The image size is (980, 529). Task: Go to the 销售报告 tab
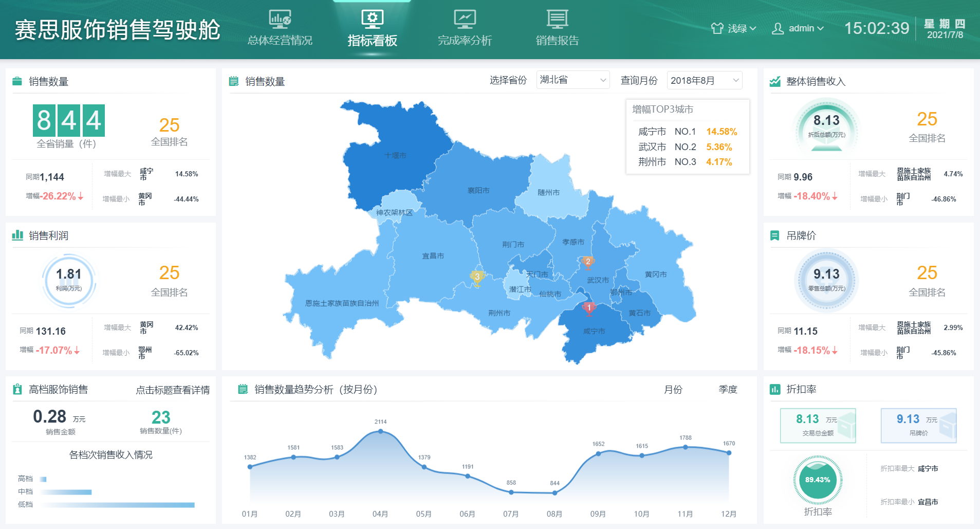tap(557, 40)
